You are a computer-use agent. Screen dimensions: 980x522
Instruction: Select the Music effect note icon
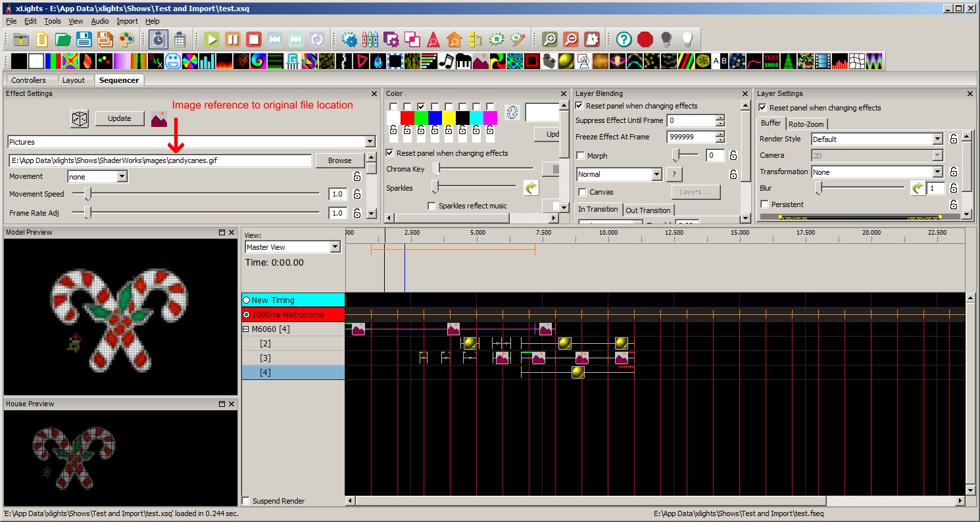[447, 61]
